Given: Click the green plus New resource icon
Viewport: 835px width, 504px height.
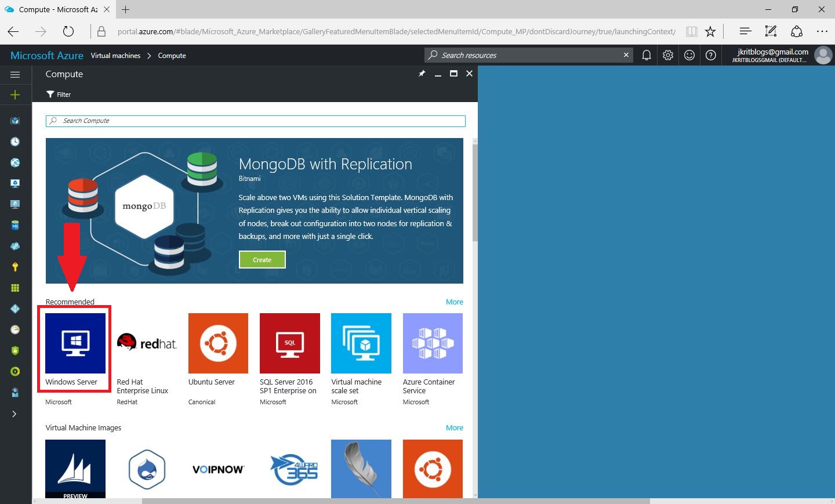Looking at the screenshot, I should (15, 95).
